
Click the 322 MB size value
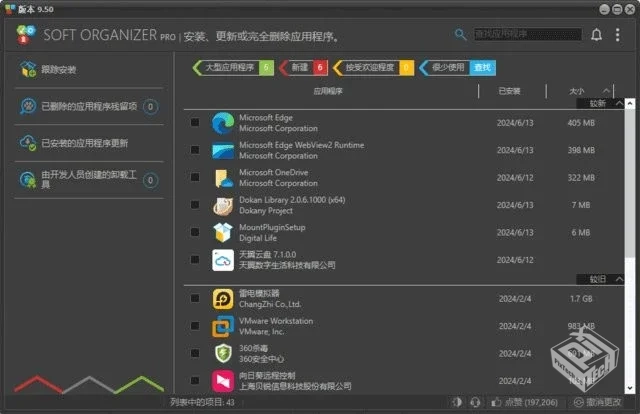(581, 178)
